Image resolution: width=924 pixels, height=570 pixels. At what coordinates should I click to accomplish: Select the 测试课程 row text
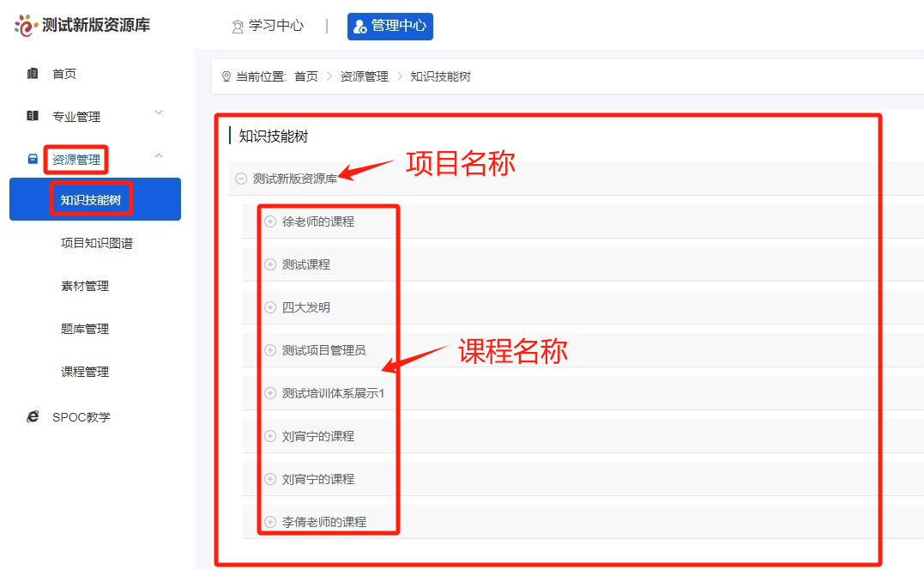click(x=305, y=264)
